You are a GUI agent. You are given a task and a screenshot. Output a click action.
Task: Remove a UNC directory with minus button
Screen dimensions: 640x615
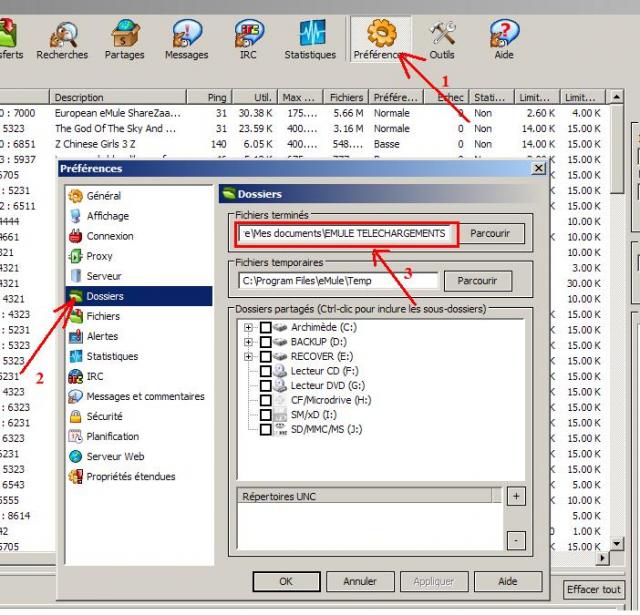pyautogui.click(x=516, y=541)
